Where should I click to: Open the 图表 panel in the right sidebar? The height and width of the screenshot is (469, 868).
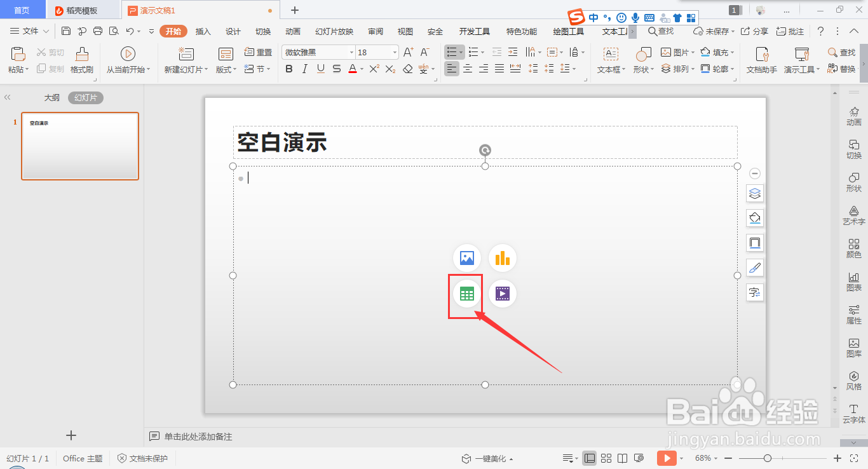[853, 282]
